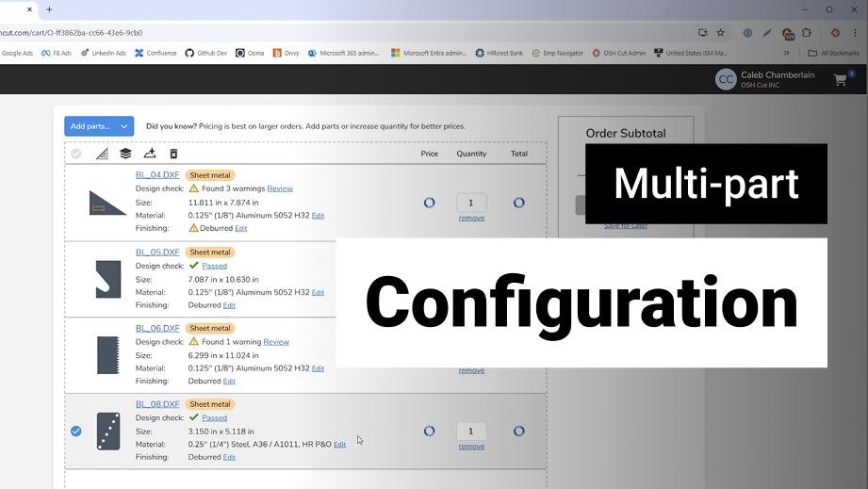Close the current browser tab
The height and width of the screenshot is (489, 868).
(x=29, y=9)
